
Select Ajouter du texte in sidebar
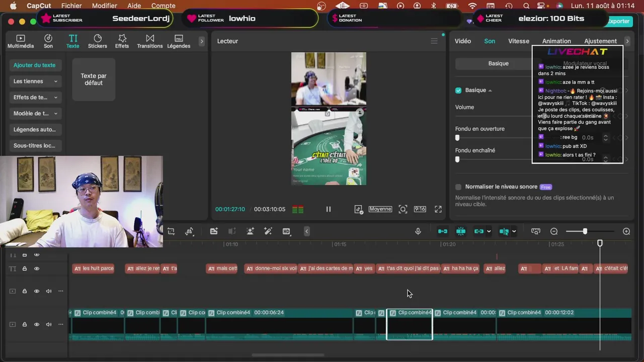coord(35,65)
